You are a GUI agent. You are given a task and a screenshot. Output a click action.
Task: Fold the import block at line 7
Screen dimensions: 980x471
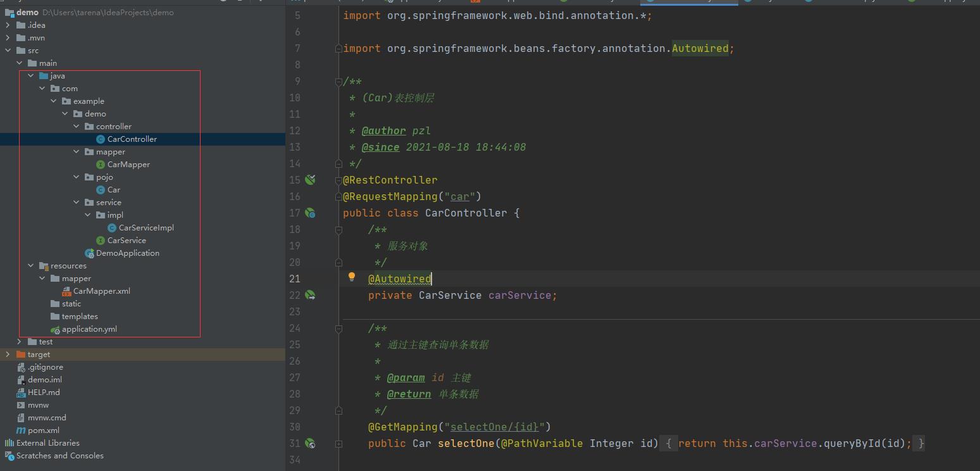339,49
